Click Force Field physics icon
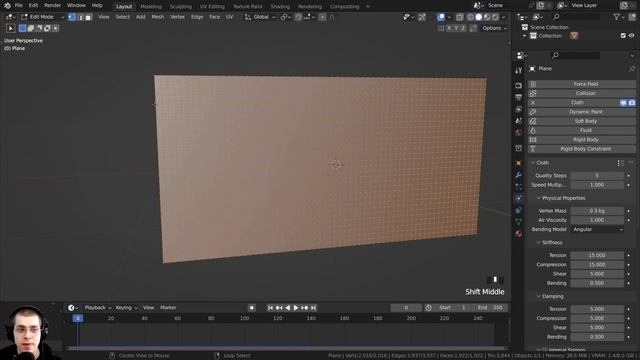This screenshot has width=640, height=360. point(533,84)
